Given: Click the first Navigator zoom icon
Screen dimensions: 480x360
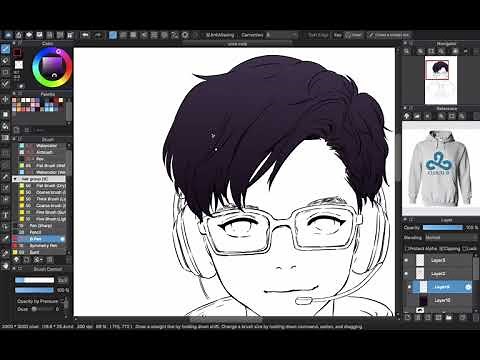Looking at the screenshot, I should (x=406, y=51).
